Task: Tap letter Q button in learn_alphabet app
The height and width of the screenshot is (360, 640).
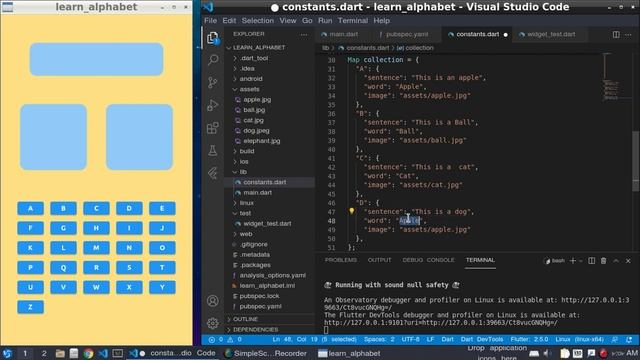Action: point(63,268)
